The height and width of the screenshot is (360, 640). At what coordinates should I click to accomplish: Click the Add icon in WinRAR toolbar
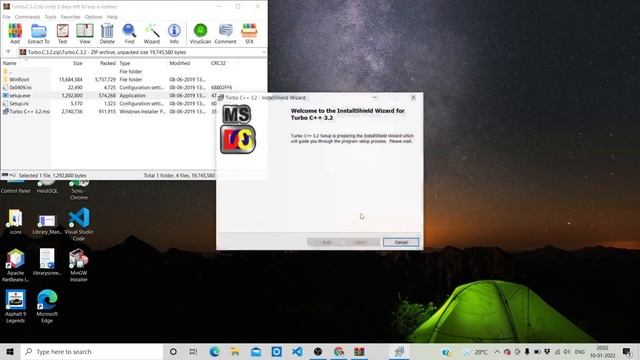(15, 33)
